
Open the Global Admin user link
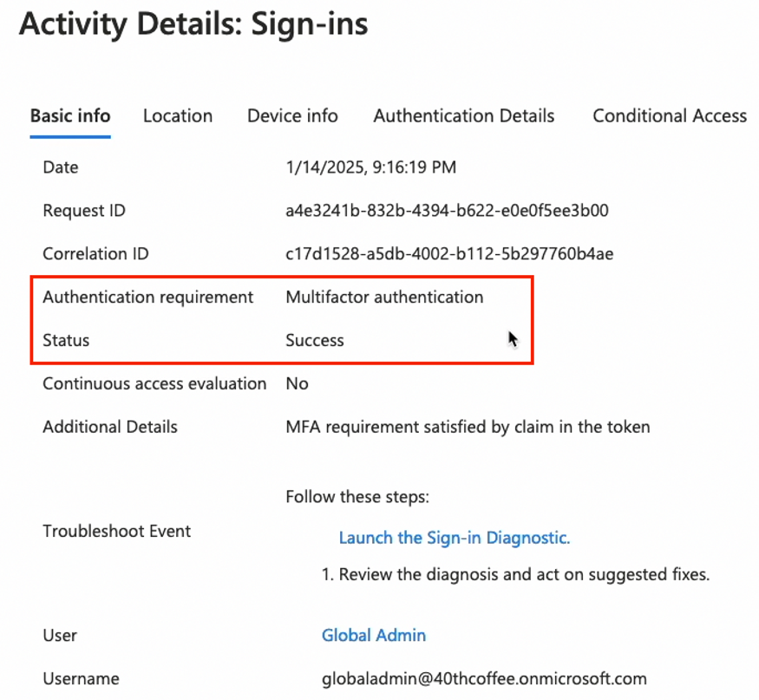(374, 635)
